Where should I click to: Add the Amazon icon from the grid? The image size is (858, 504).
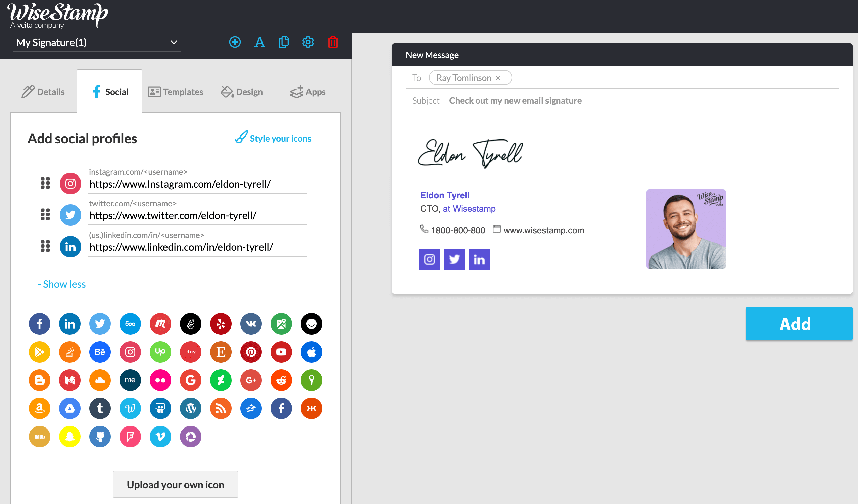pos(40,408)
